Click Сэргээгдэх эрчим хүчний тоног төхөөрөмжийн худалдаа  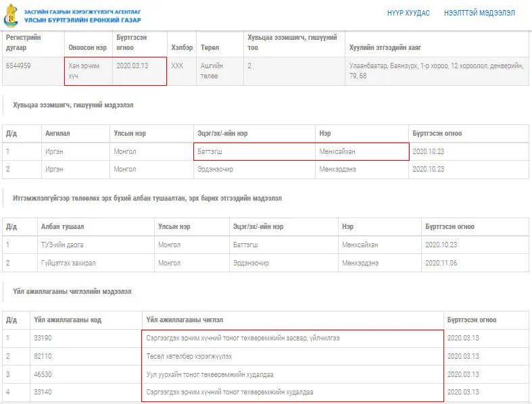click(230, 392)
